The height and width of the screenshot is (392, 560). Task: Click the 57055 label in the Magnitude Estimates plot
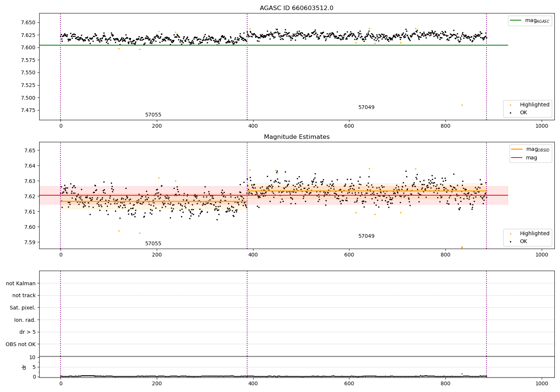153,244
